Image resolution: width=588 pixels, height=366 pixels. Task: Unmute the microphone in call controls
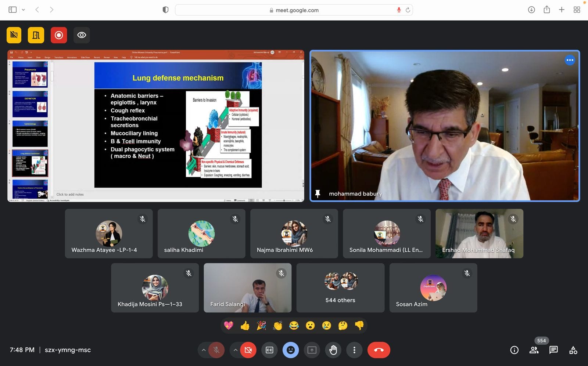[x=216, y=350]
